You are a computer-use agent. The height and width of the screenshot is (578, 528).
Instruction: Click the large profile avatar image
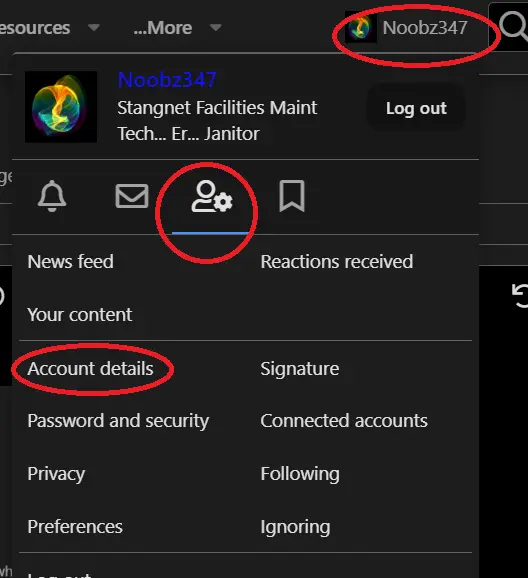61,107
